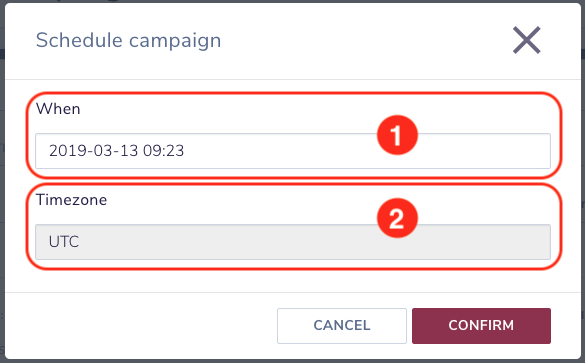Click the red number 1 badge
Screen dimensions: 585x363
(397, 135)
